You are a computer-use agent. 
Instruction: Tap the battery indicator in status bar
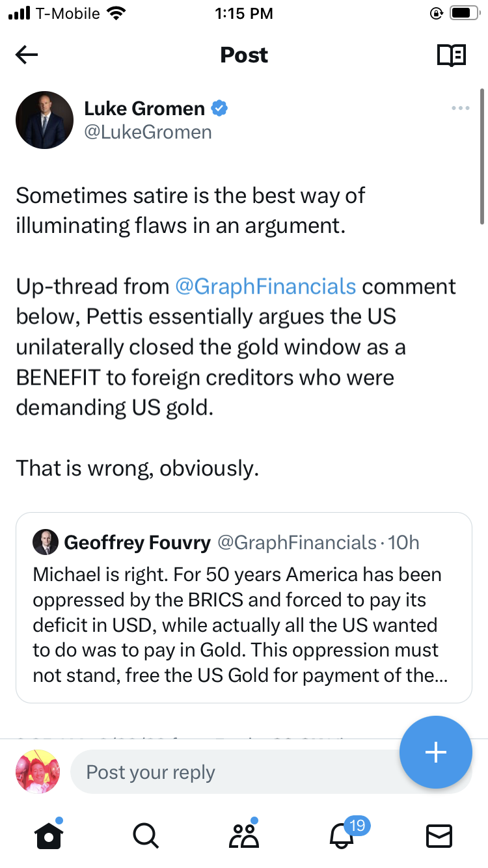click(463, 13)
